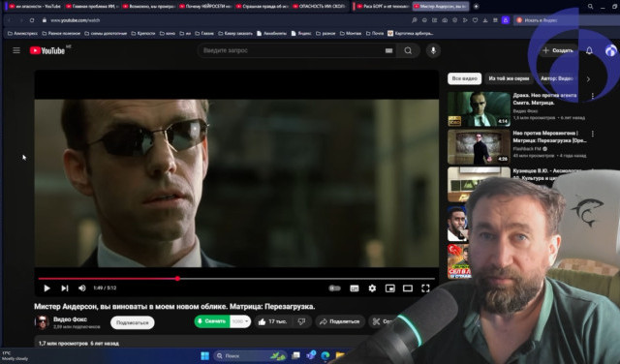Enable miniplayer mode
Screen dimensions: 620x364
tap(389, 288)
